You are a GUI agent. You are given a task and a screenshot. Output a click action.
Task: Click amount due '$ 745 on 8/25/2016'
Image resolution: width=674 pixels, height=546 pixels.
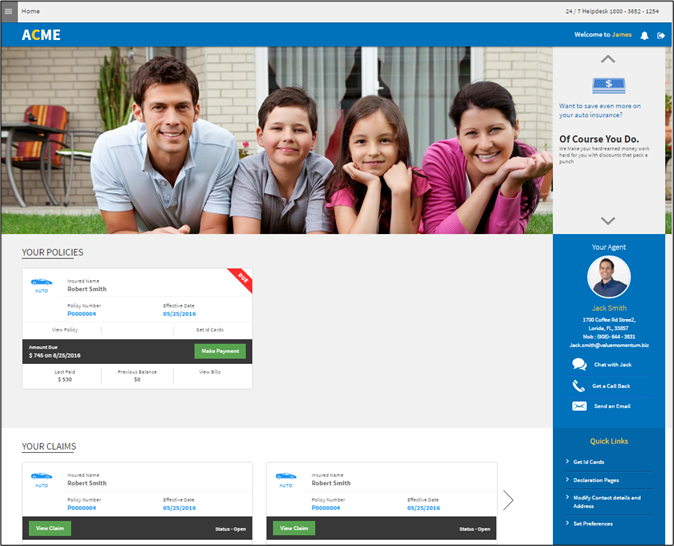point(55,356)
